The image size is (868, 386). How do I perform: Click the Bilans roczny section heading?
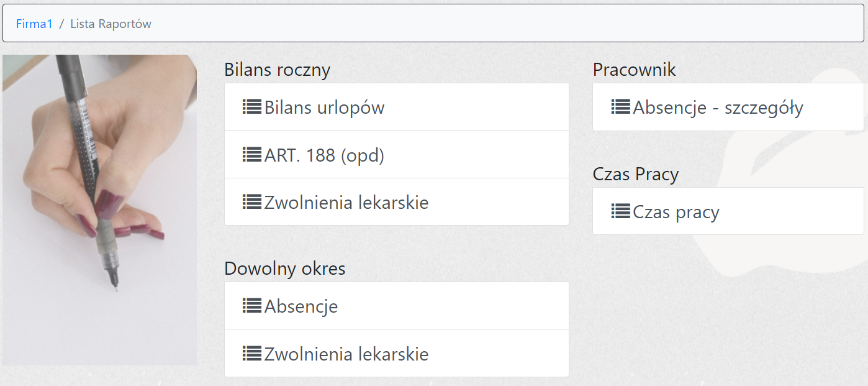pos(277,70)
